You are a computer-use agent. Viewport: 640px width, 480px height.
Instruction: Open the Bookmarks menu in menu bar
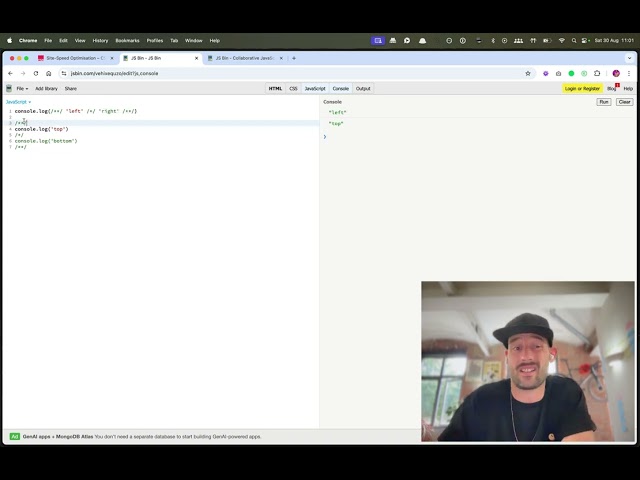point(127,40)
